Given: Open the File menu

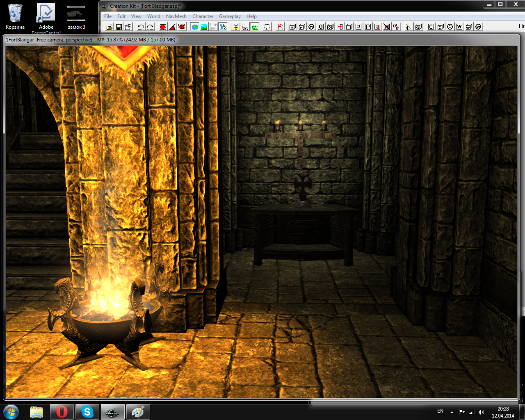Looking at the screenshot, I should click(108, 16).
